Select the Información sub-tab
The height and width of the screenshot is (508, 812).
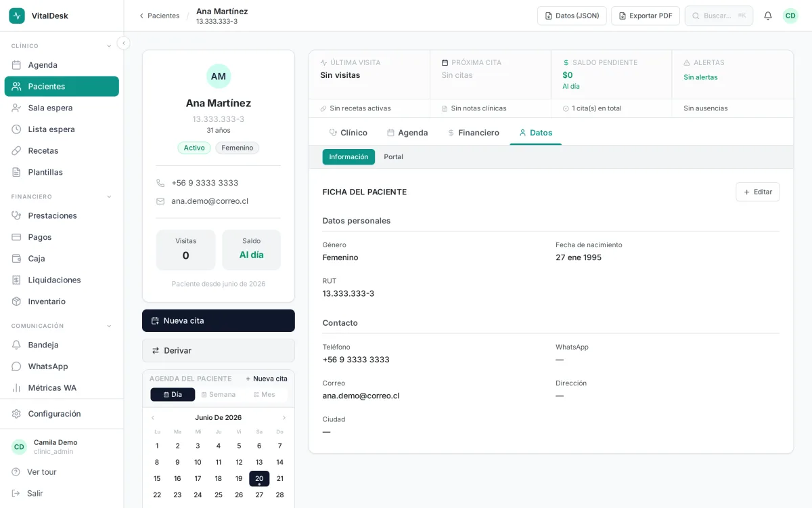[348, 157]
